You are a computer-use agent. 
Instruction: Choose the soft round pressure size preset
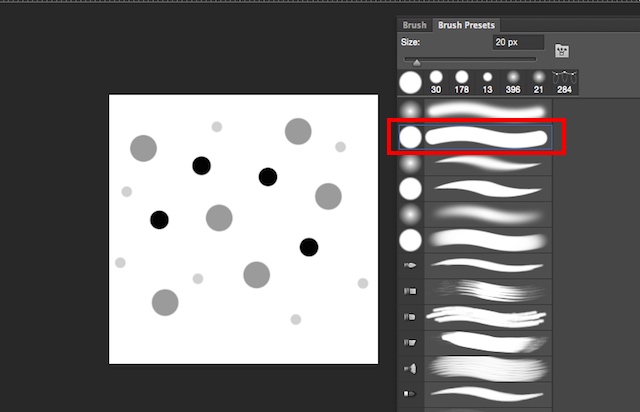[x=476, y=163]
